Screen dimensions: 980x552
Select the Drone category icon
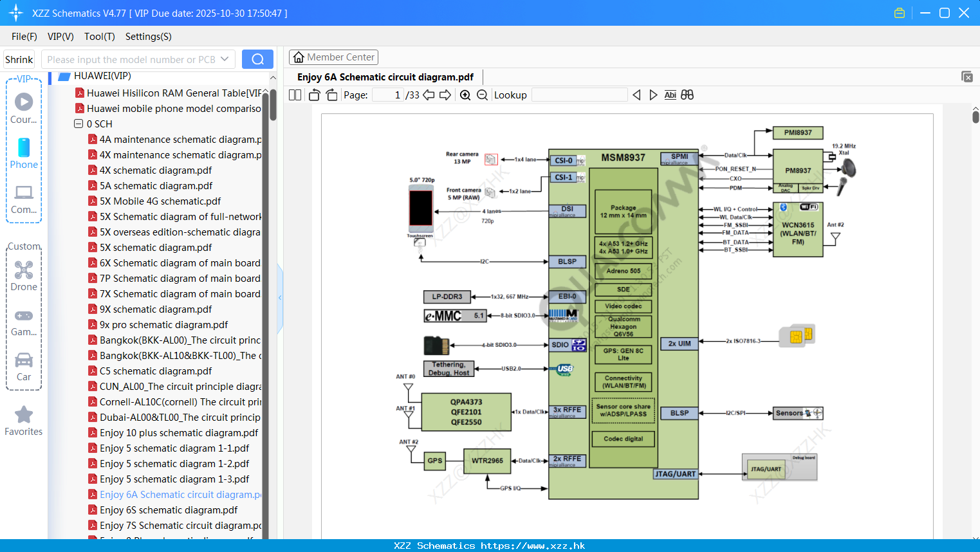24,275
